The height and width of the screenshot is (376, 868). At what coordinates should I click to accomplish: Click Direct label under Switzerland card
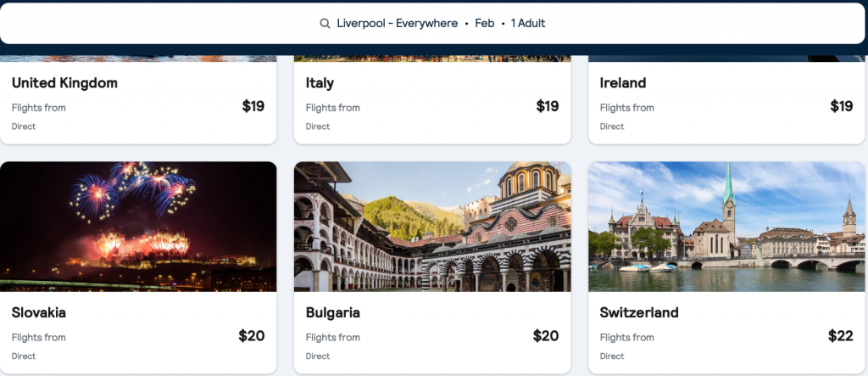click(x=612, y=356)
